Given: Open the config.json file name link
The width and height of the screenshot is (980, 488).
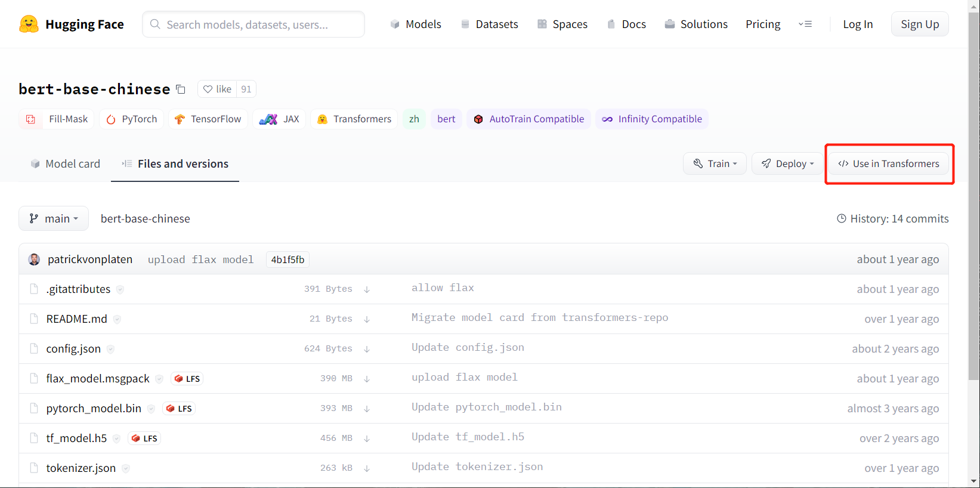Looking at the screenshot, I should [73, 349].
